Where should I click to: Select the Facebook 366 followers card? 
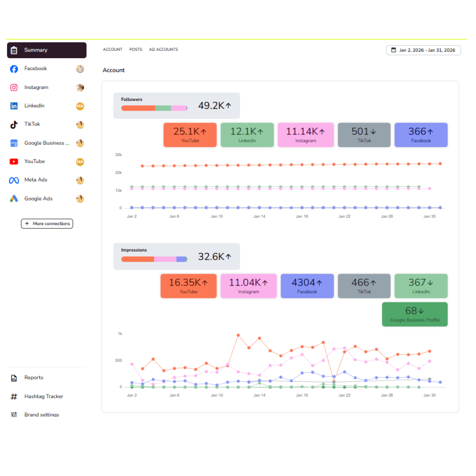click(x=421, y=135)
